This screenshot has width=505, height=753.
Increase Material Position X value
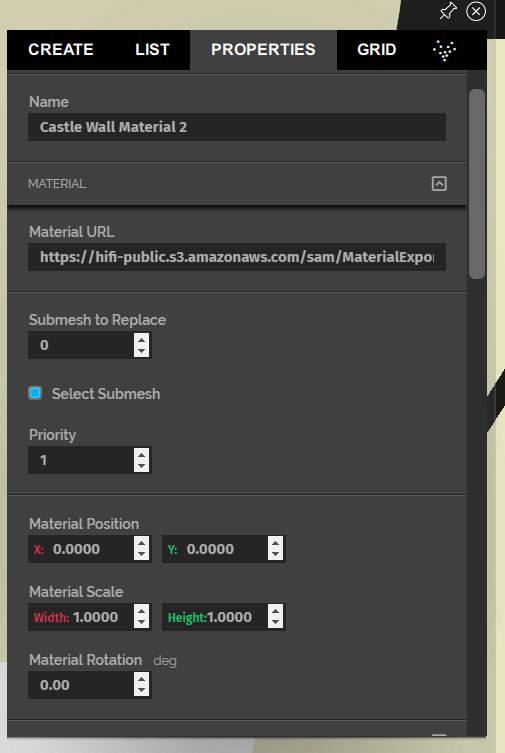point(141,543)
